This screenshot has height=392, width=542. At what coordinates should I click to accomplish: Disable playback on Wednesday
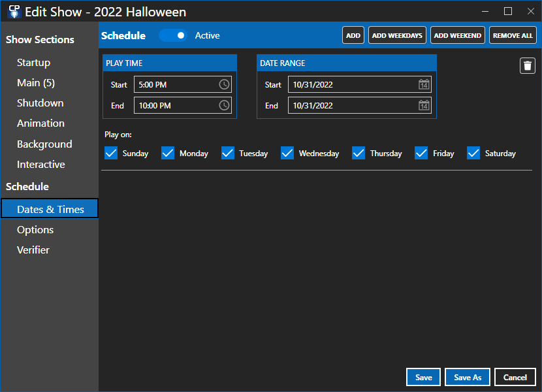pyautogui.click(x=287, y=153)
